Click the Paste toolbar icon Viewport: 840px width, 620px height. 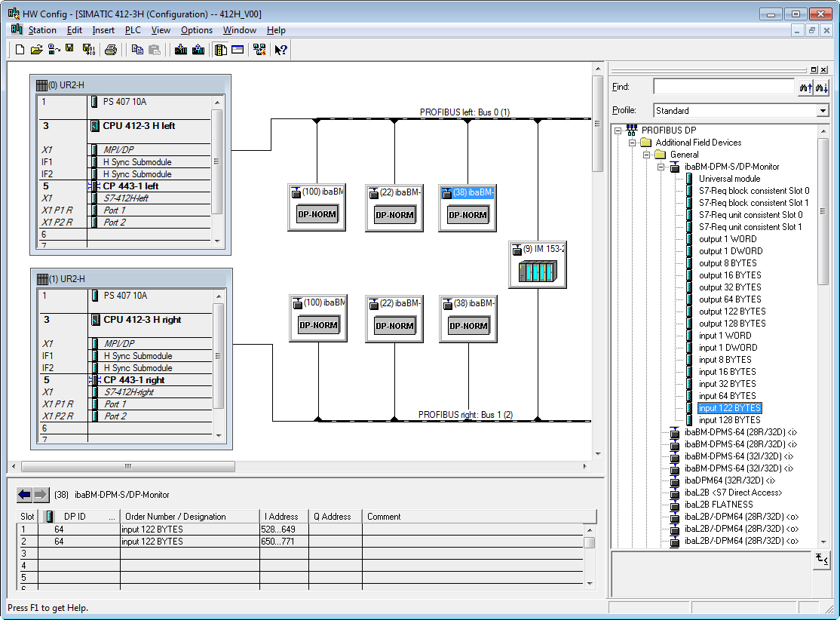155,50
